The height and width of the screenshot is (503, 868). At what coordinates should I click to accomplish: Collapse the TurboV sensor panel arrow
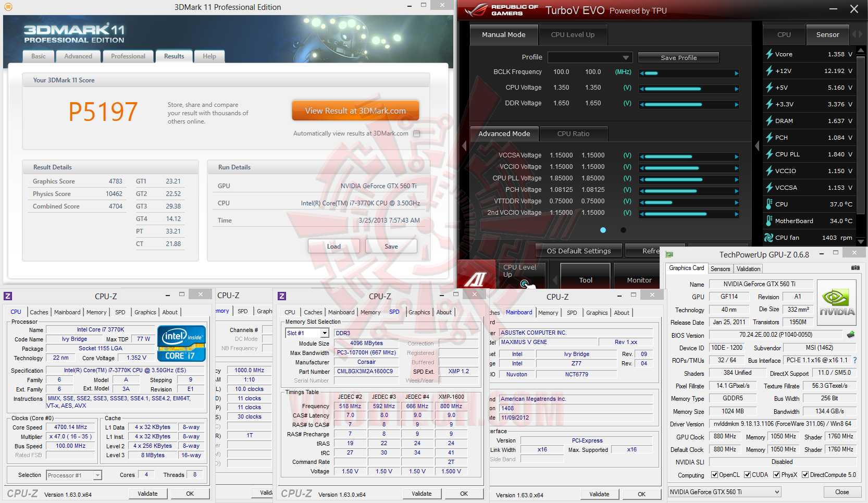pyautogui.click(x=757, y=146)
